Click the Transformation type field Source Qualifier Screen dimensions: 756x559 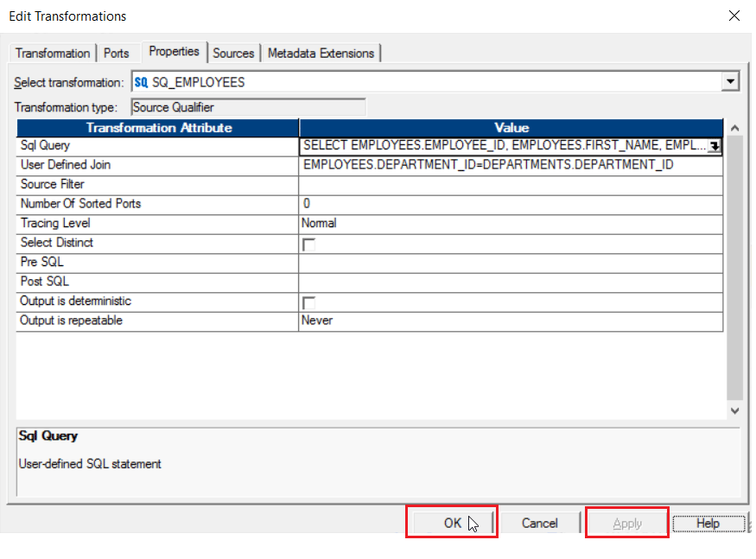(248, 107)
